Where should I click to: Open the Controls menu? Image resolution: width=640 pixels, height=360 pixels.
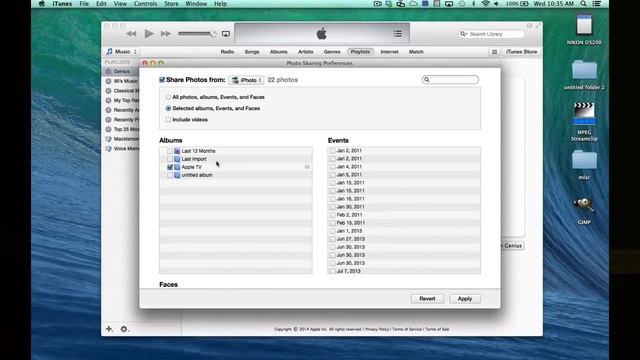pos(145,4)
